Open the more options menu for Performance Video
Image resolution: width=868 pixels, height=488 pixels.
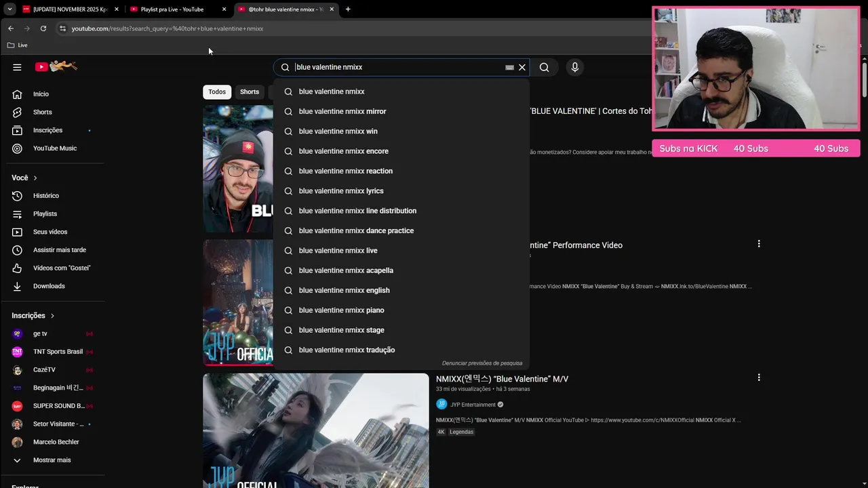point(759,243)
